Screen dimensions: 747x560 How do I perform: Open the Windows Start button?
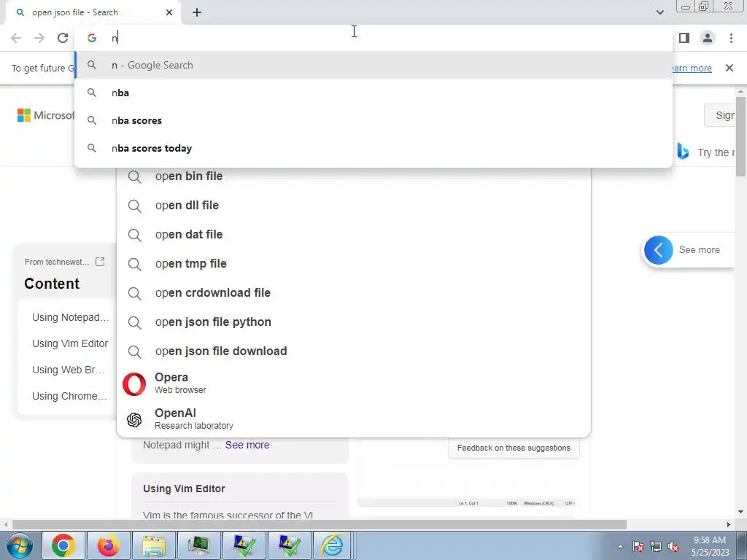point(19,545)
